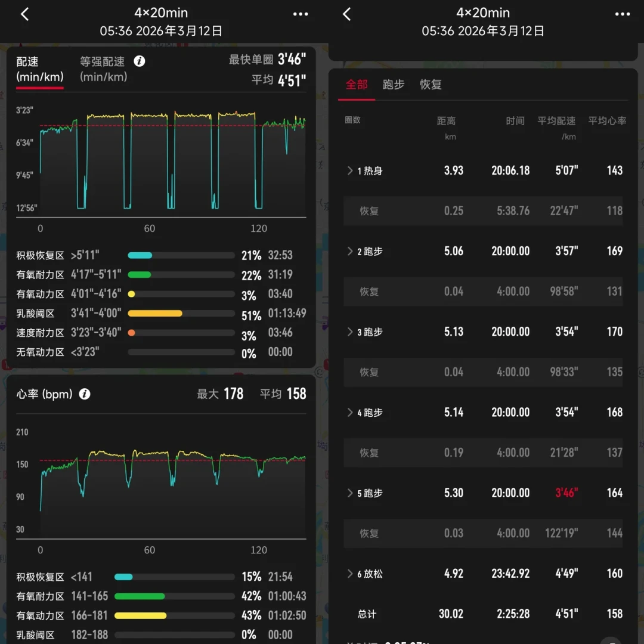Select the 跑步 laps tab

click(x=394, y=85)
